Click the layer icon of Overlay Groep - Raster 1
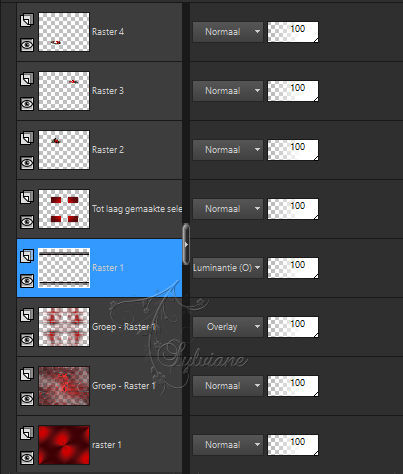403x474 pixels. pyautogui.click(x=27, y=315)
